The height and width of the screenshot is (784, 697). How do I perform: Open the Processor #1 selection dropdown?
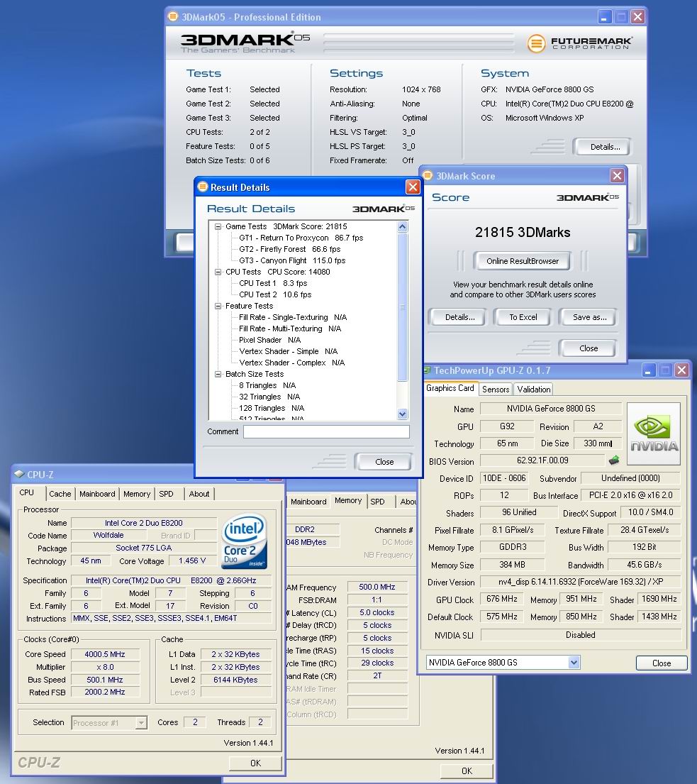(x=141, y=722)
